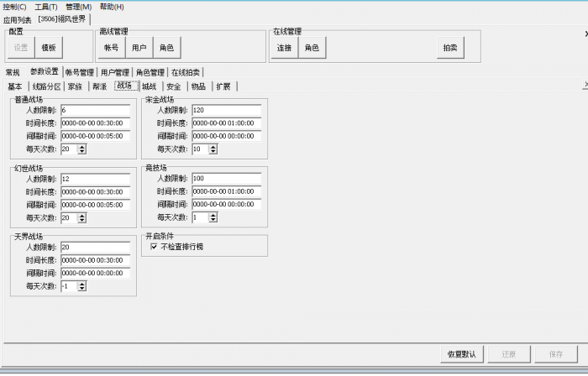Open the 帮助(H) menu

click(x=112, y=7)
